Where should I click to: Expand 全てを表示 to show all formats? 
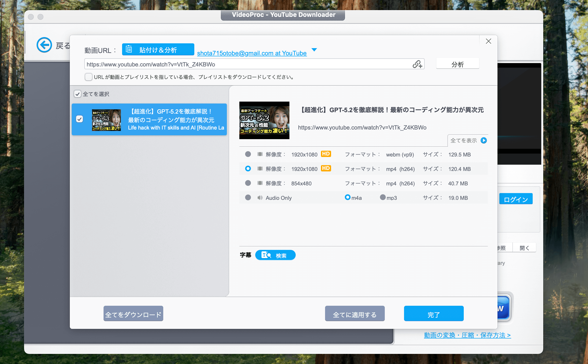pyautogui.click(x=464, y=140)
